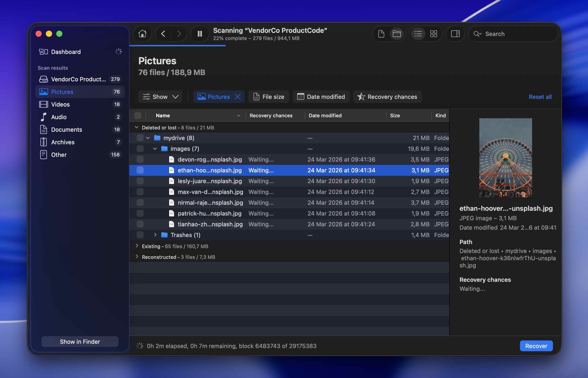588x378 pixels.
Task: Toggle the select-all checkbox in header
Action: [x=138, y=115]
